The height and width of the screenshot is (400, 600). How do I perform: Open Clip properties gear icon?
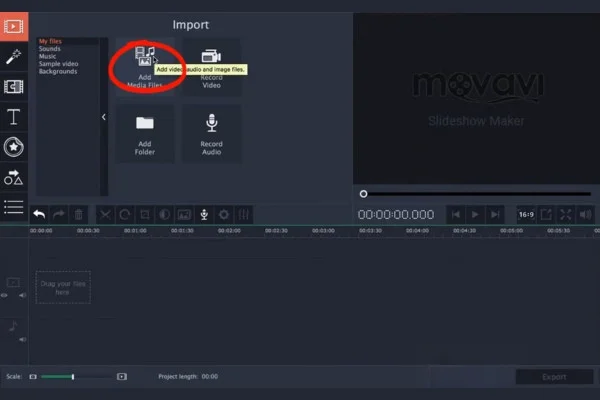tap(224, 214)
